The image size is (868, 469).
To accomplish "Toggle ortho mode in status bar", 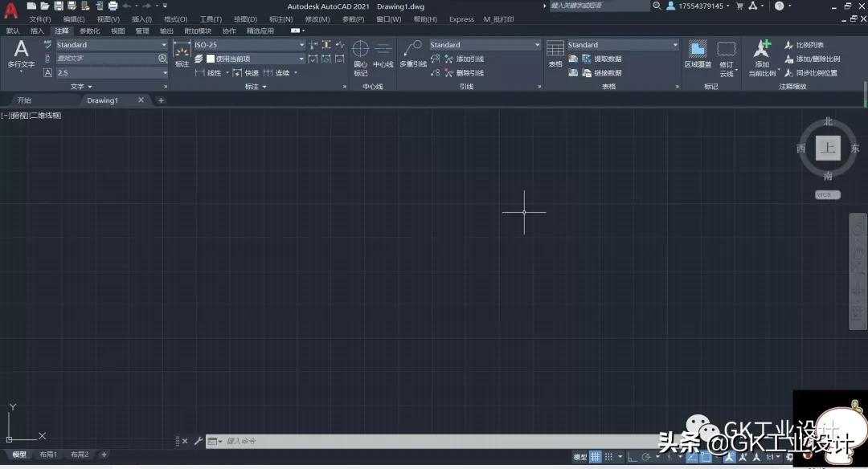I will pos(632,457).
